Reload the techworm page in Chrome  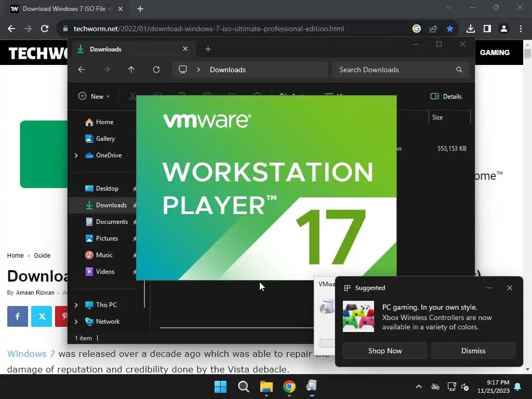(45, 29)
